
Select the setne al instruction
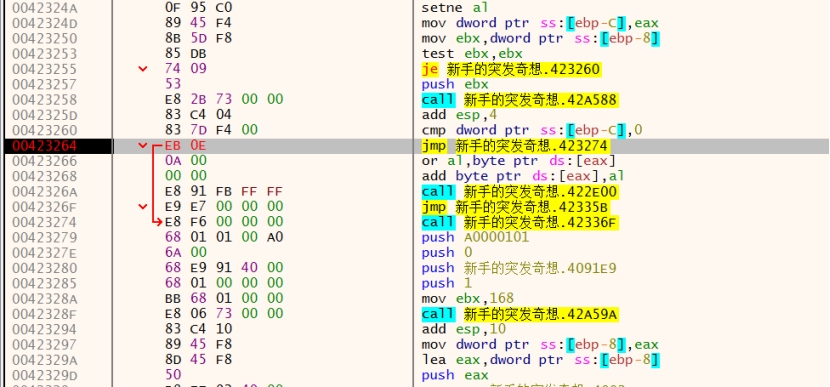tap(455, 8)
